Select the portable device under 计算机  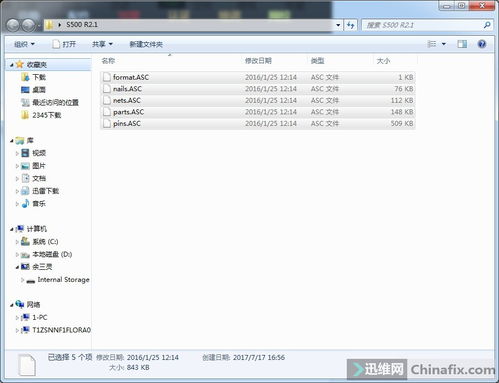(42, 267)
